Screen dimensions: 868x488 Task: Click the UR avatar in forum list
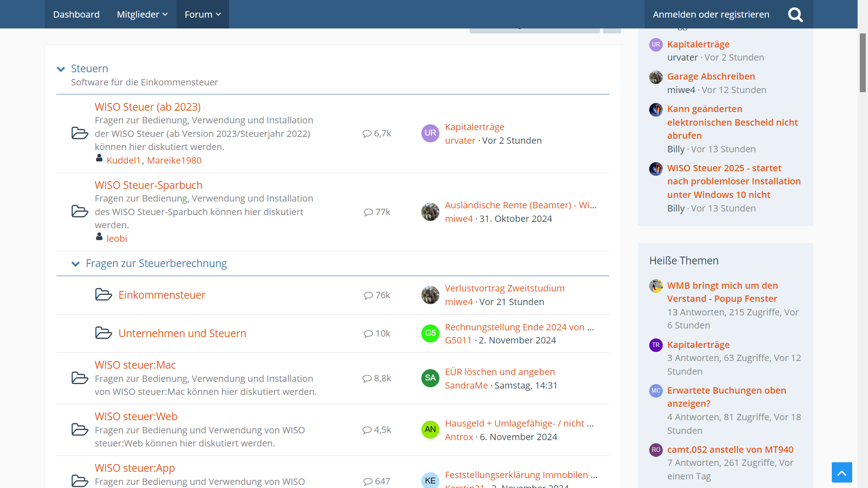point(430,133)
